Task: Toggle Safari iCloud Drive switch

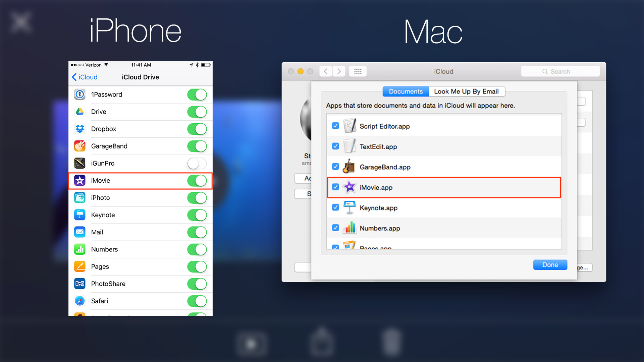Action: [197, 301]
